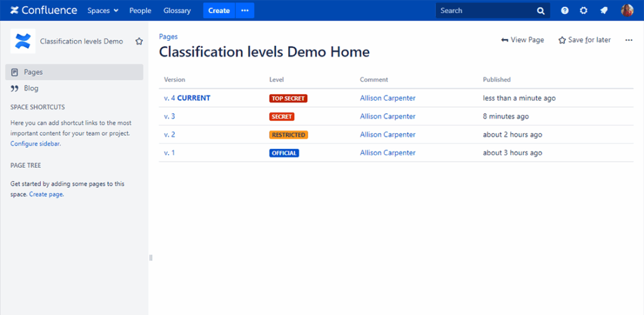Viewport: 644px width, 315px height.
Task: Click Save for later star
Action: pos(584,40)
